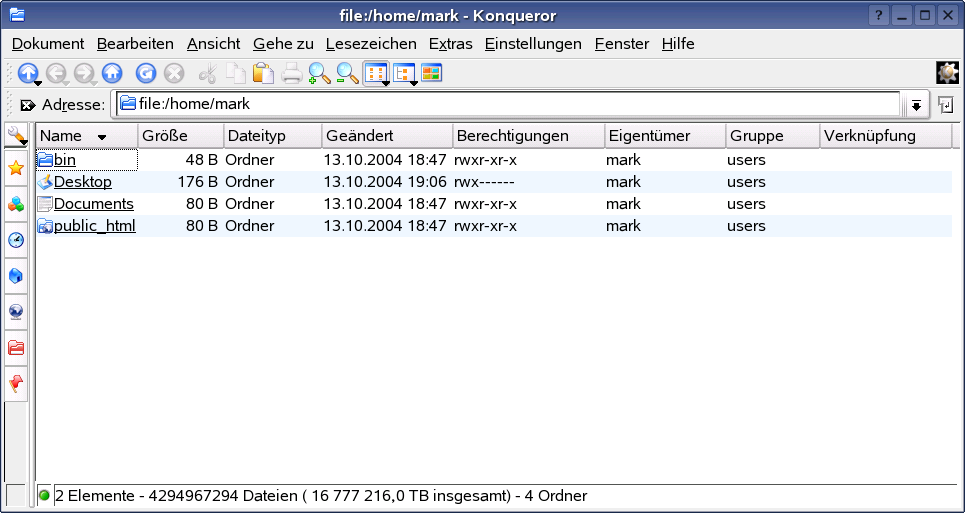Open the Gehe zu menu
This screenshot has width=965, height=513.
283,44
